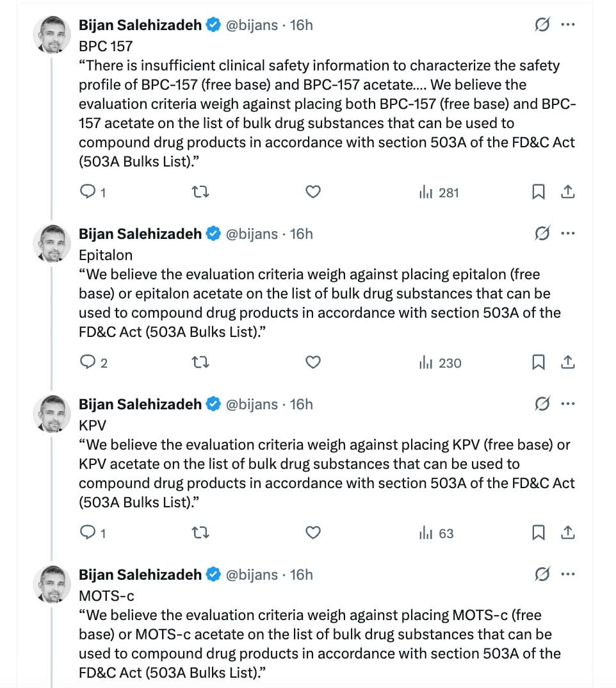Bookmark the Epitalon tweet
This screenshot has width=616, height=688.
point(539,362)
